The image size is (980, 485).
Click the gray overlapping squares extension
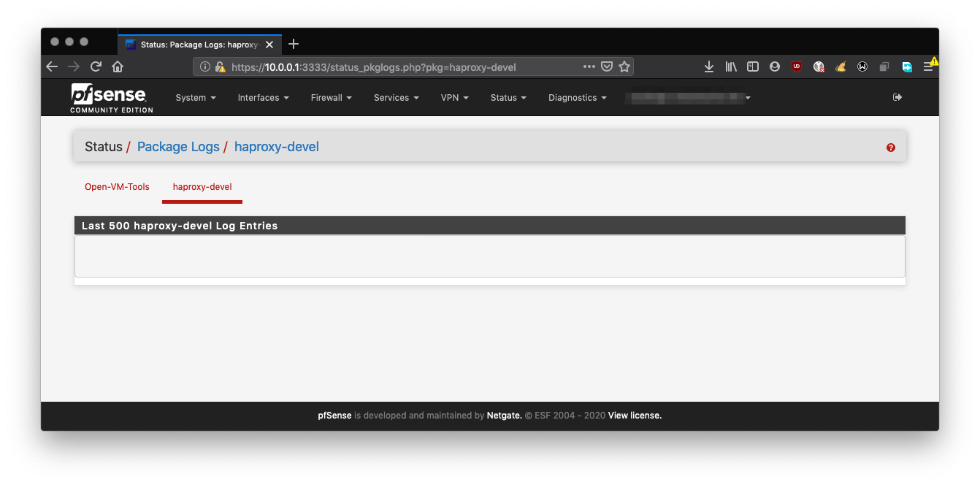pos(884,66)
